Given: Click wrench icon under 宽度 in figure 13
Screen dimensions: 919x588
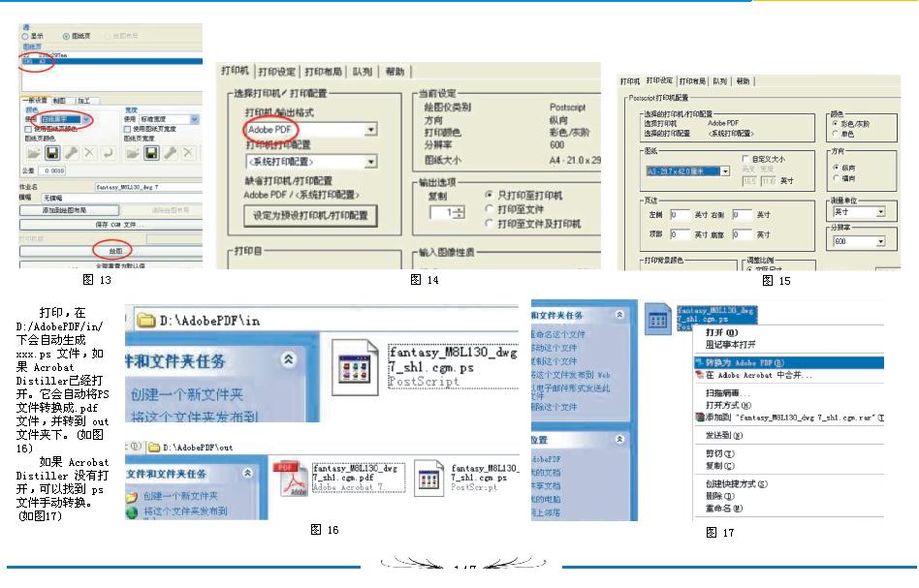Looking at the screenshot, I should point(170,153).
